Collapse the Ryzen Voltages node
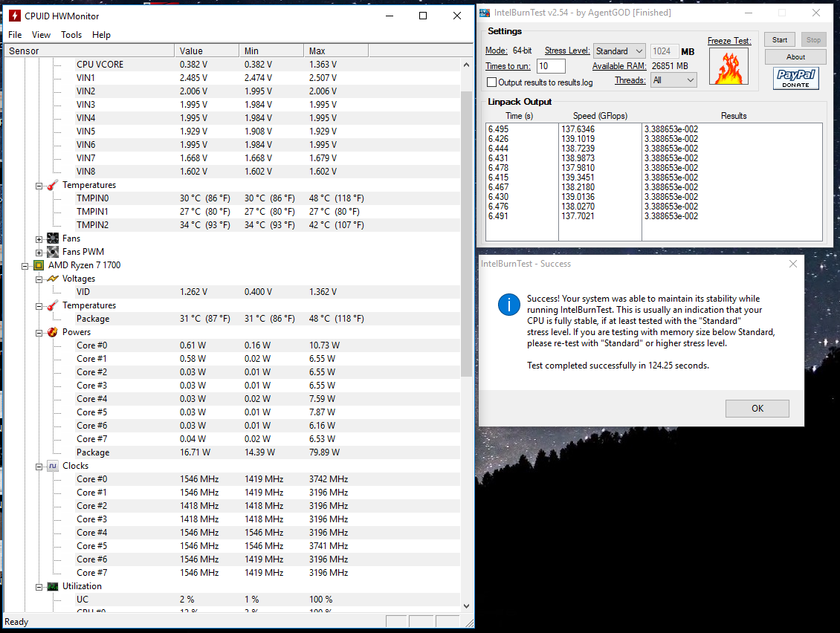The image size is (840, 633). [x=39, y=279]
